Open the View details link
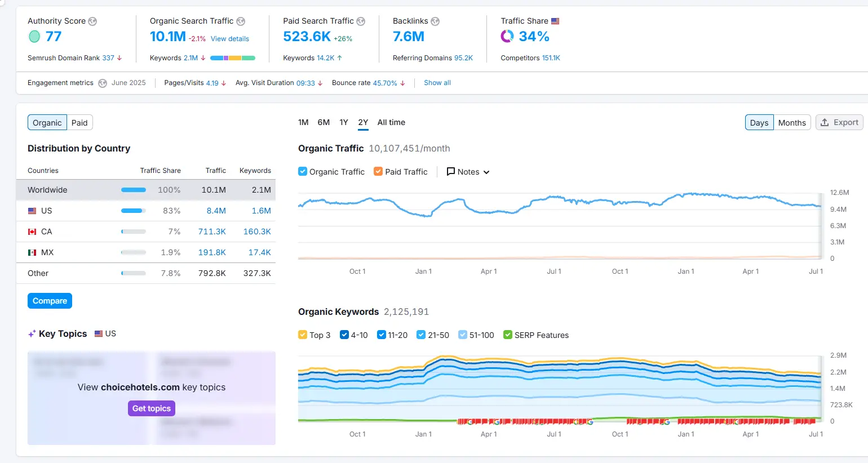The height and width of the screenshot is (463, 868). [230, 38]
